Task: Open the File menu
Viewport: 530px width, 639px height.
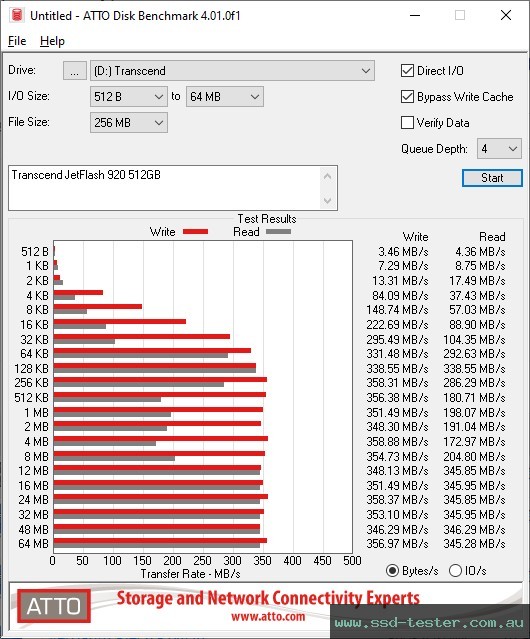Action: click(17, 41)
